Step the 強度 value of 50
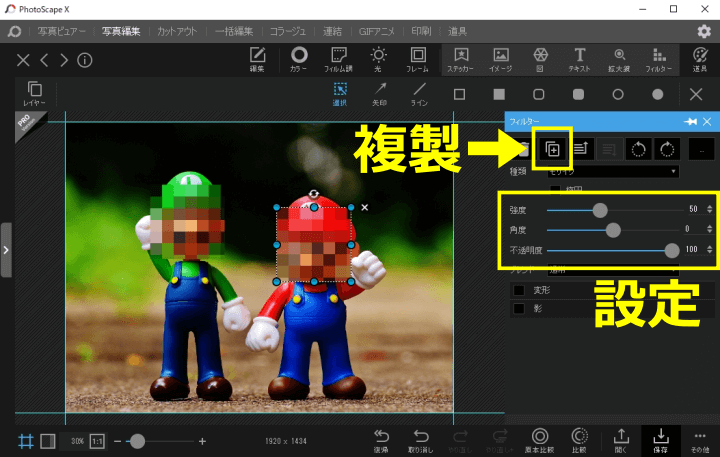 pos(710,209)
